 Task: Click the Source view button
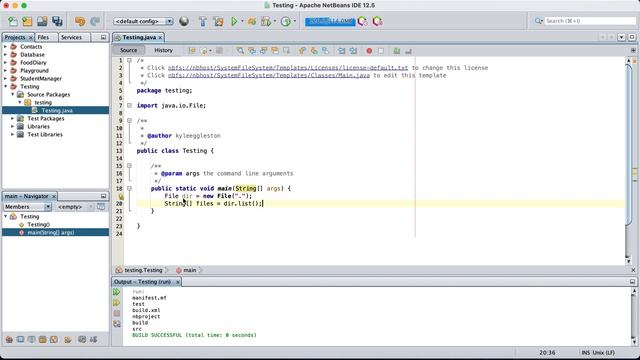point(129,50)
